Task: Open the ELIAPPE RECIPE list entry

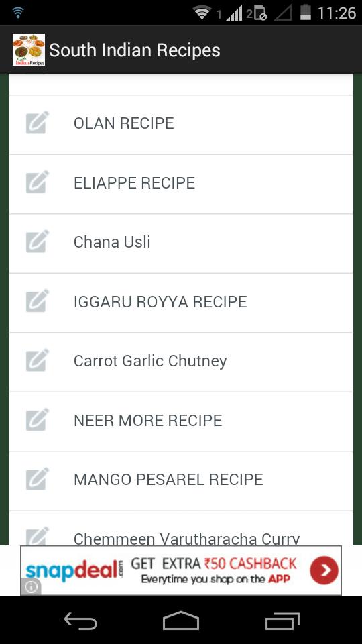Action: 180,184
